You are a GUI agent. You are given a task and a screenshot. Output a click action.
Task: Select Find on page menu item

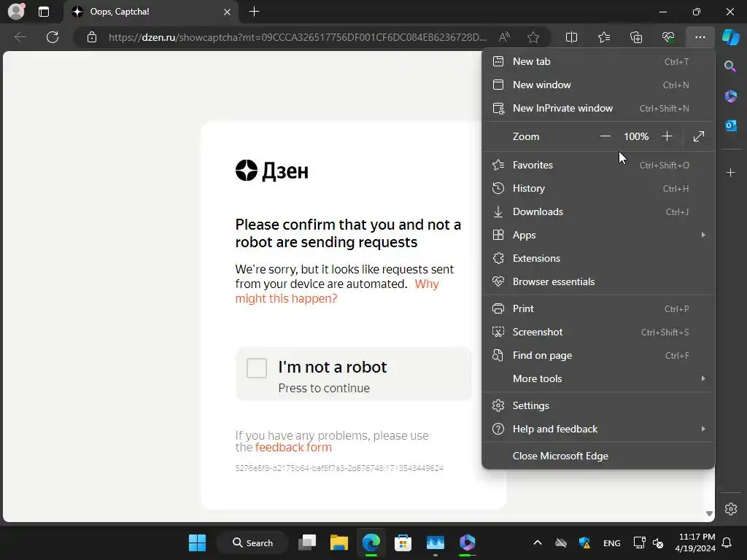[598, 355]
